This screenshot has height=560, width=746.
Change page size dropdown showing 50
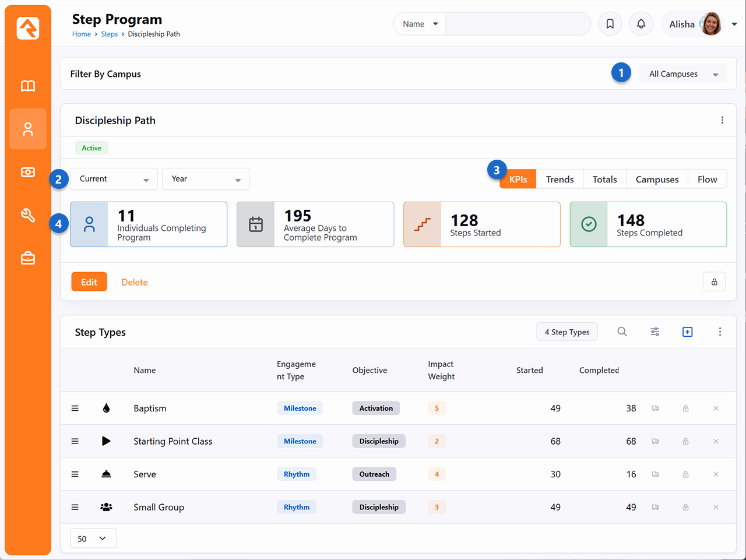[x=93, y=538]
